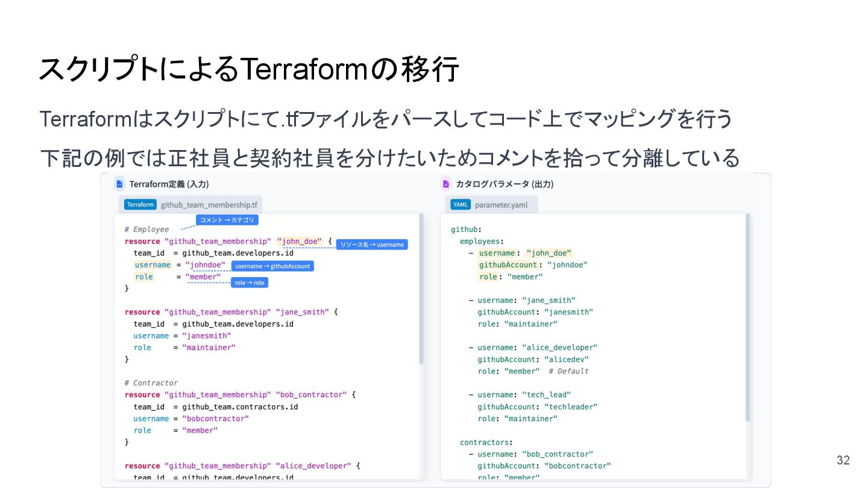Image resolution: width=868 pixels, height=488 pixels.
Task: Click the "maintainer" role value under jane_smith resource
Action: tap(209, 347)
